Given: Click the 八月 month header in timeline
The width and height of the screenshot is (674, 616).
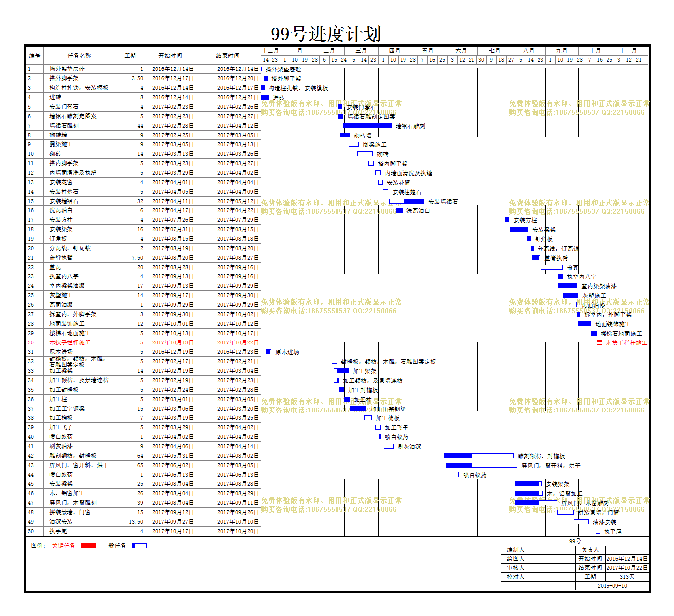Looking at the screenshot, I should tap(529, 51).
